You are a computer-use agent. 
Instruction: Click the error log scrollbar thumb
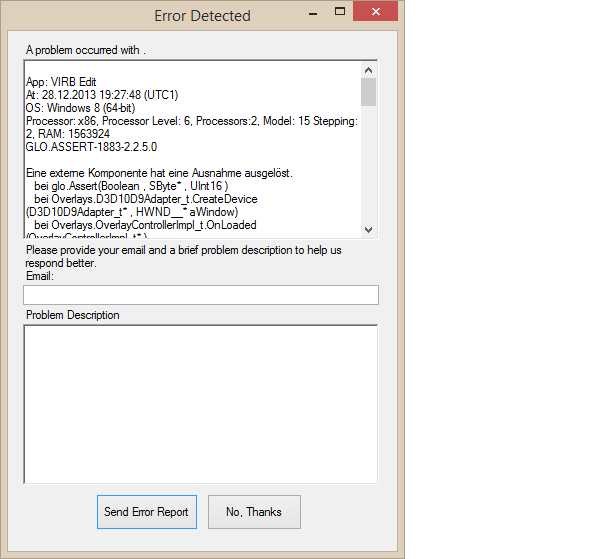368,92
